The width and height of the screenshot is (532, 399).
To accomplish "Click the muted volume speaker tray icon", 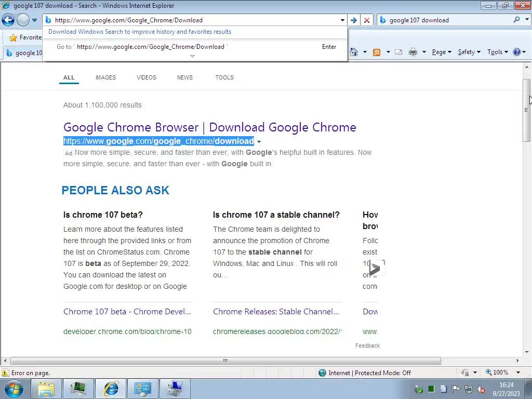I will point(481,390).
